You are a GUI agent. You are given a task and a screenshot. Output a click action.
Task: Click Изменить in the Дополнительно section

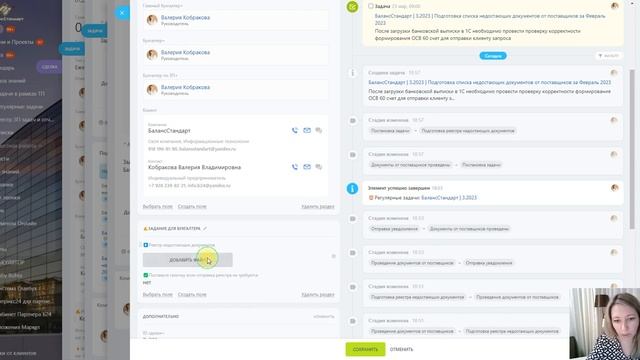click(324, 317)
